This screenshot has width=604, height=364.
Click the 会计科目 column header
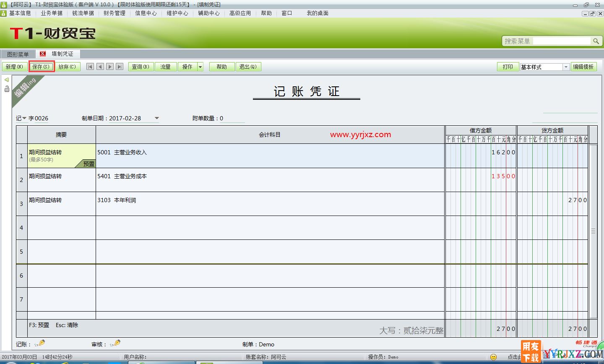tap(270, 135)
